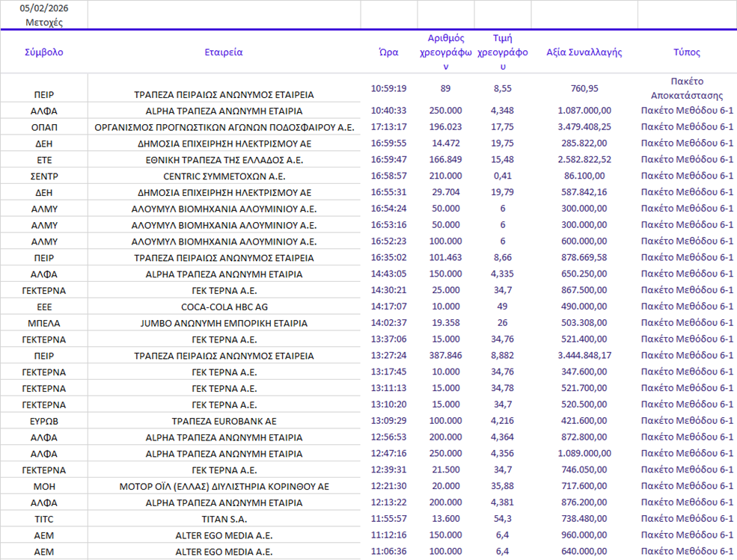The image size is (737, 560).
Task: Select time cell 13:11:13
Action: pyautogui.click(x=389, y=388)
